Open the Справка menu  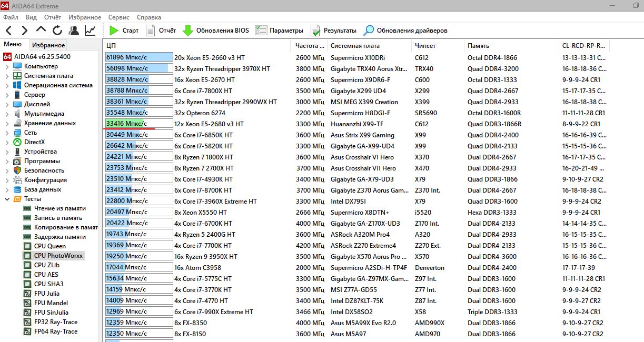pos(149,17)
